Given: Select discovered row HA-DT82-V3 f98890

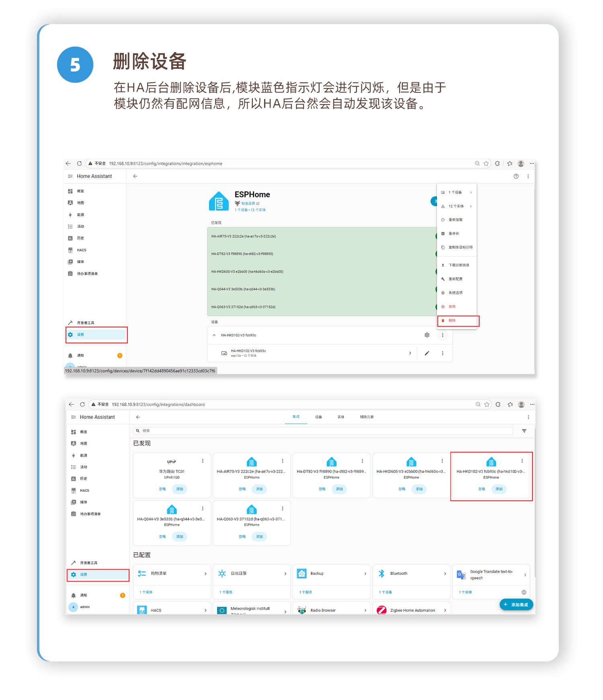Looking at the screenshot, I should tap(322, 254).
